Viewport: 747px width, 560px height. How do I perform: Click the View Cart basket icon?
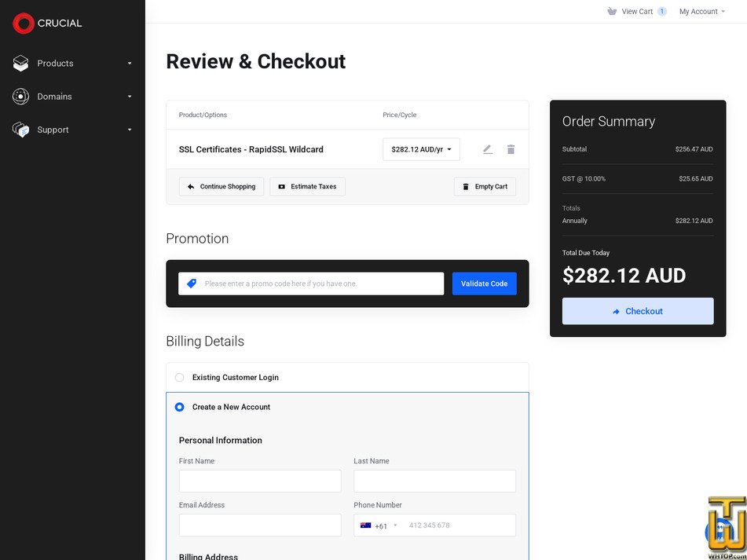[612, 12]
